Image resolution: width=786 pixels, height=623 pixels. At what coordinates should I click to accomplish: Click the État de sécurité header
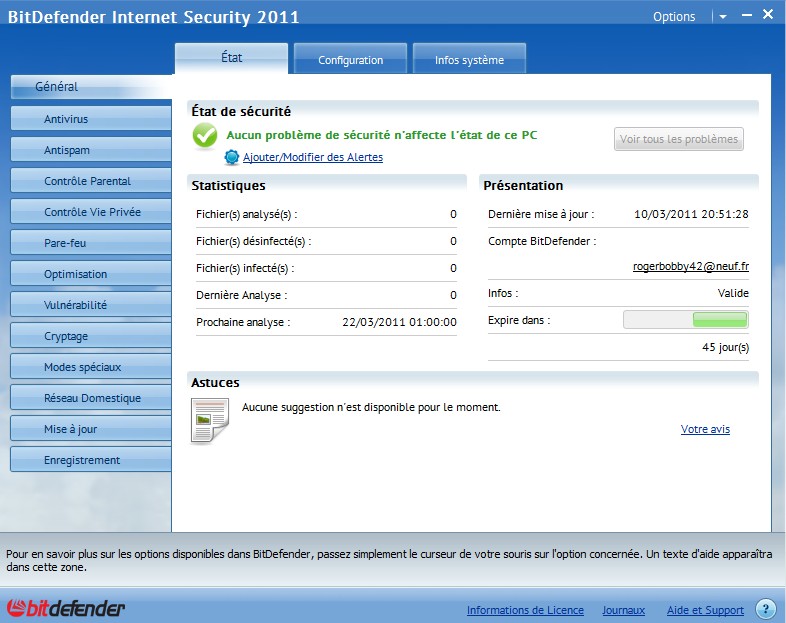point(241,111)
